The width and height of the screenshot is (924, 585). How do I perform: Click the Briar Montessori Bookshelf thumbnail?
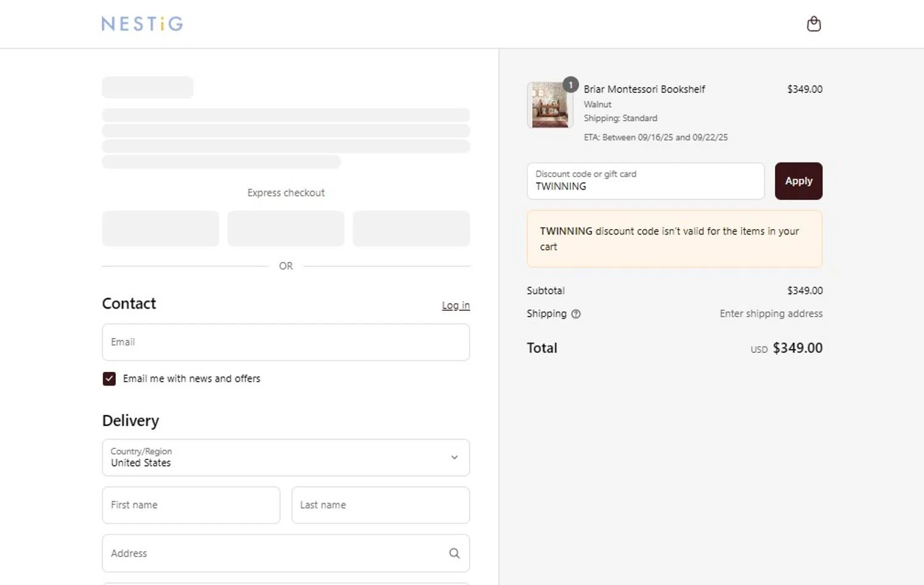(x=549, y=106)
